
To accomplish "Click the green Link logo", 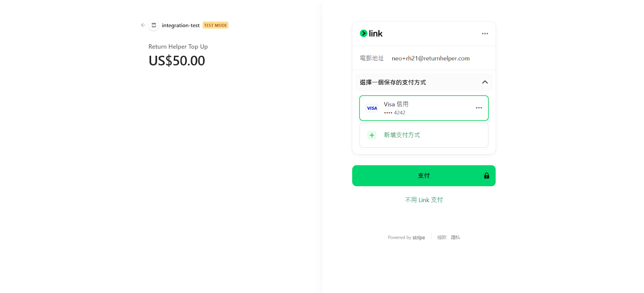I will coord(371,33).
